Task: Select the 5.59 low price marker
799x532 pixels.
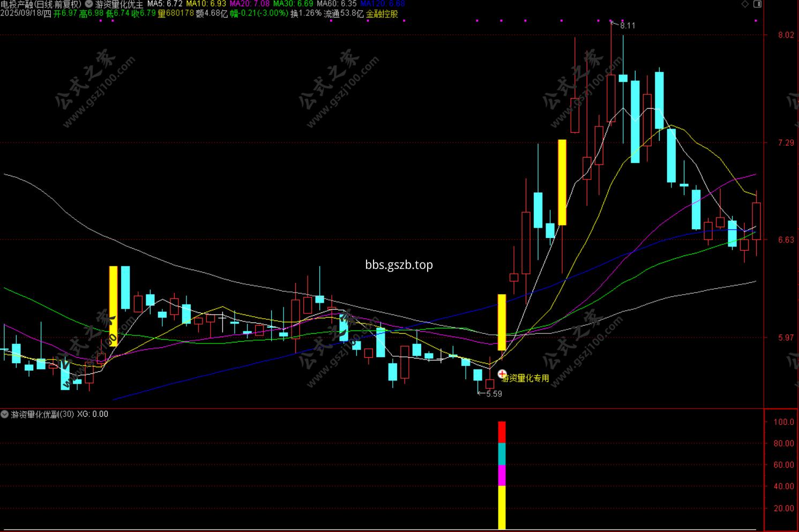Action: point(494,394)
